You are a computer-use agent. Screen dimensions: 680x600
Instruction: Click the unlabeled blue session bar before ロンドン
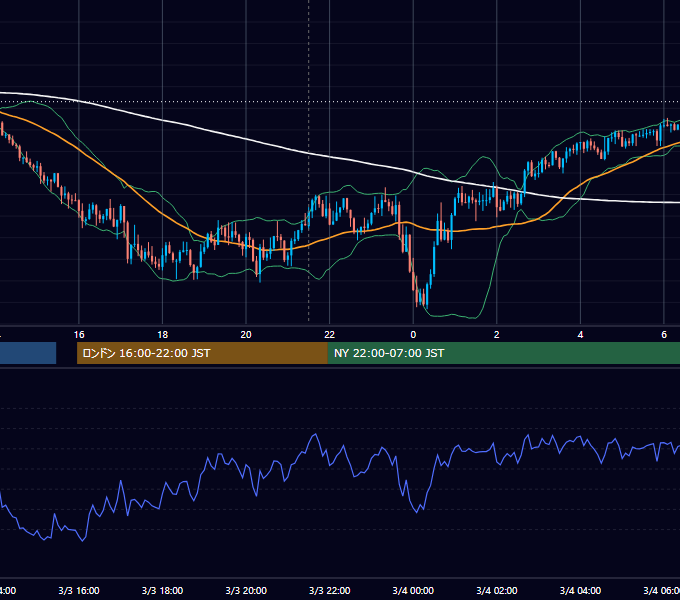click(28, 353)
